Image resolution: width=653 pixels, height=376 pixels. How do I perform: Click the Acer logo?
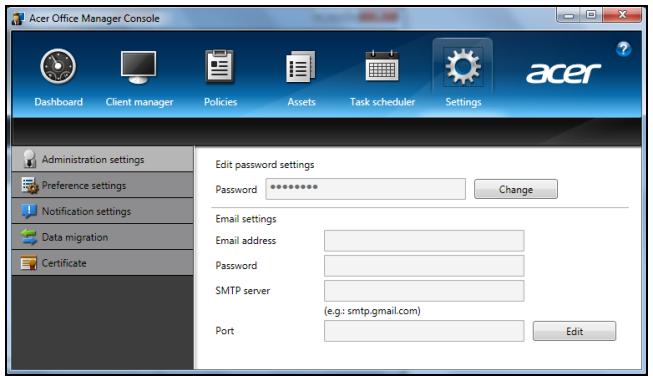pos(563,73)
